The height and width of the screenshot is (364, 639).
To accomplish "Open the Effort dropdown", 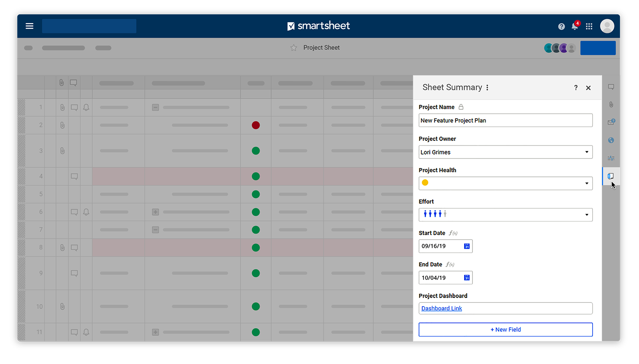I will point(506,215).
